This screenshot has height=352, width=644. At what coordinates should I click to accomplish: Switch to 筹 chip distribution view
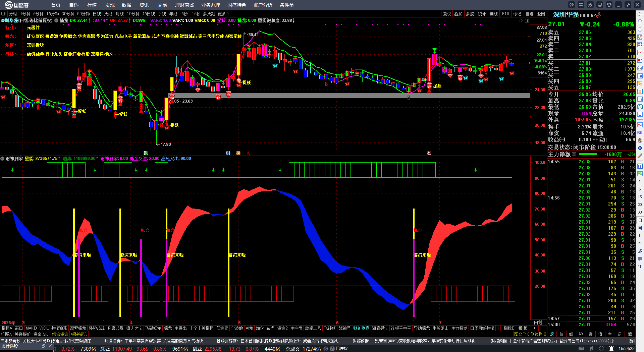click(630, 334)
